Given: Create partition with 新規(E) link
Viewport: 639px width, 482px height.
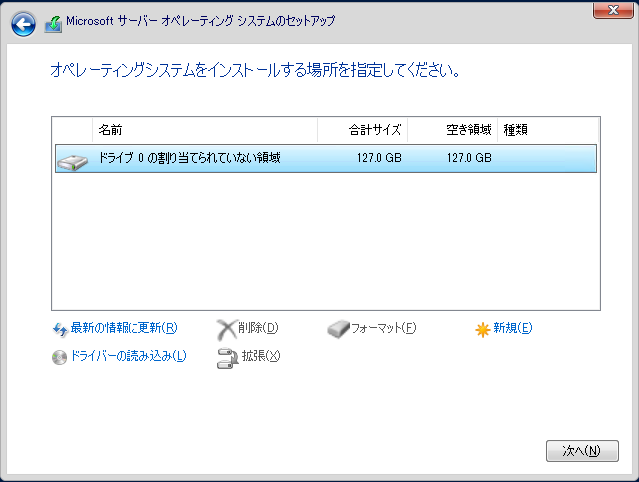Looking at the screenshot, I should (513, 328).
